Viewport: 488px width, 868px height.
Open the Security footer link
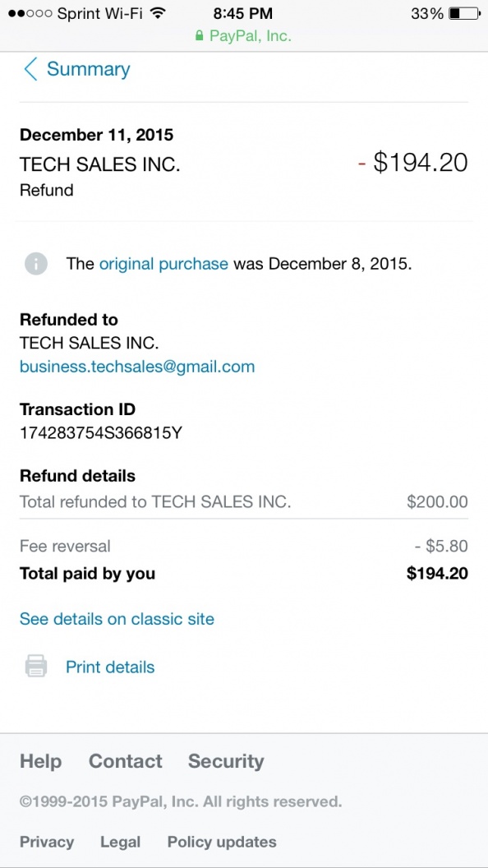tap(226, 761)
